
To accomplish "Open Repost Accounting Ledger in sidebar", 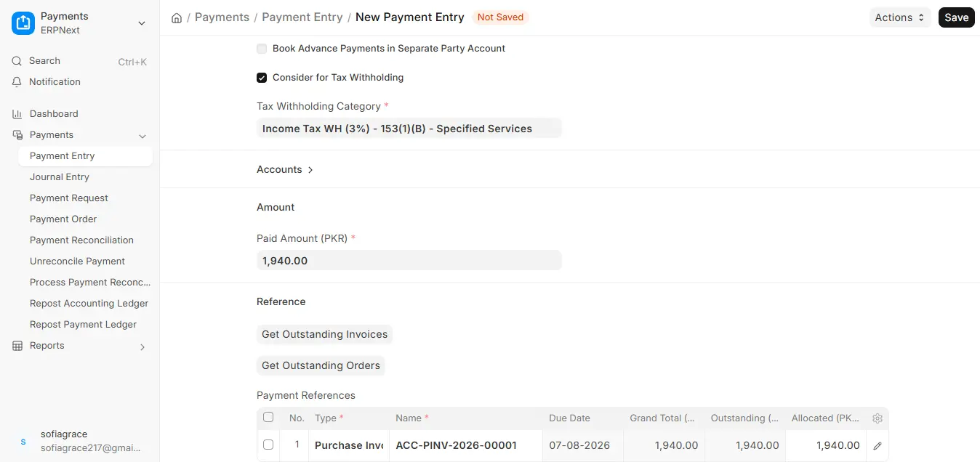I will (x=85, y=304).
